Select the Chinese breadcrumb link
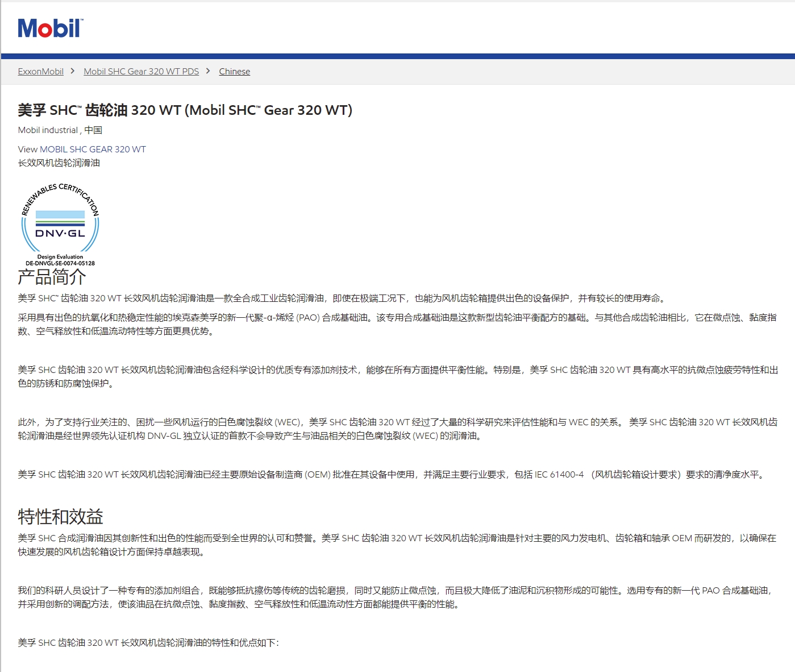The height and width of the screenshot is (672, 795). coord(234,72)
